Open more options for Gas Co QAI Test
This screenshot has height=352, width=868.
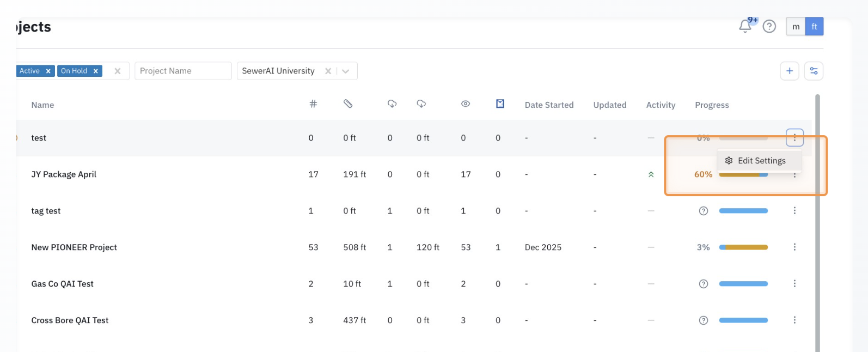point(794,284)
